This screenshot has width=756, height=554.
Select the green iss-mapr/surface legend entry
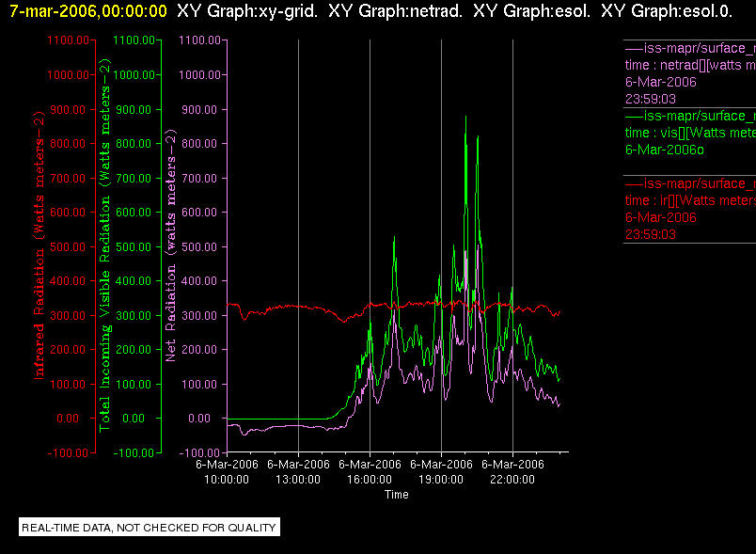coord(690,116)
